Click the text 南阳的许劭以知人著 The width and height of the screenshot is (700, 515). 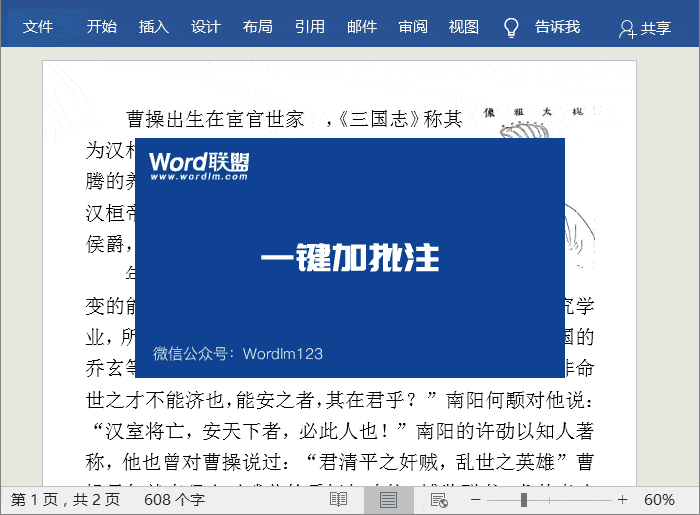point(504,431)
